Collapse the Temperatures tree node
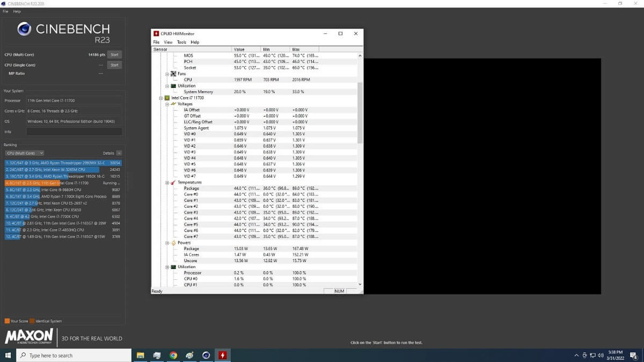644x362 pixels. [x=167, y=182]
